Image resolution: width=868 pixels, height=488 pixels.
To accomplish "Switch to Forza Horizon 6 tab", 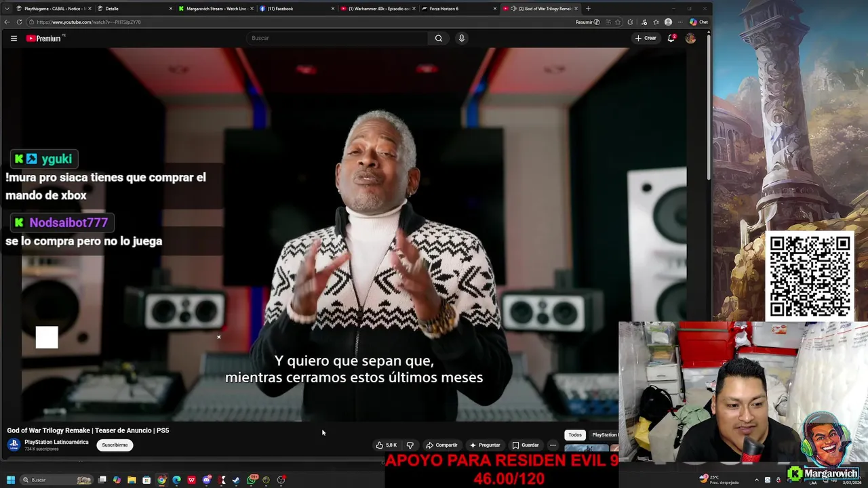I will coord(458,8).
